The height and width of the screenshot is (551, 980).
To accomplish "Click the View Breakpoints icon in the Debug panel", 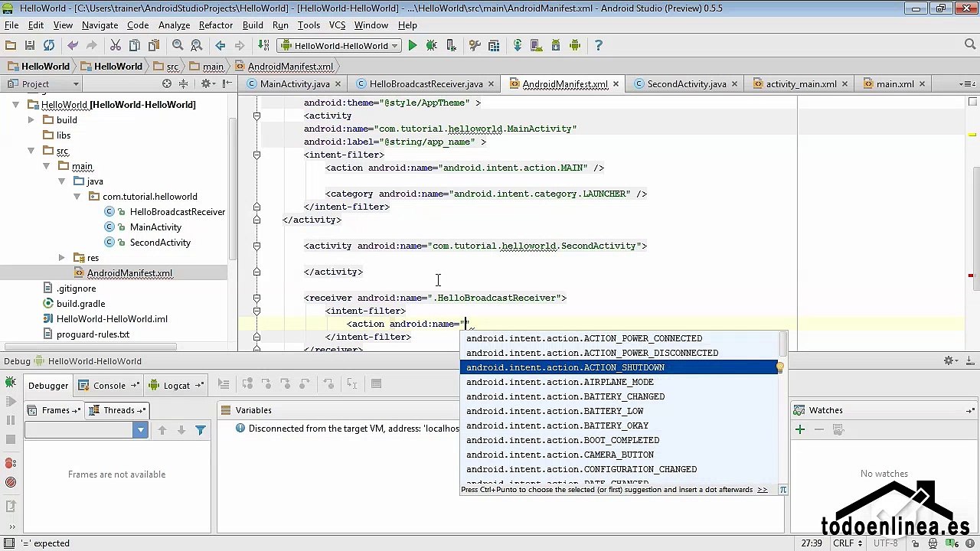I will point(11,463).
